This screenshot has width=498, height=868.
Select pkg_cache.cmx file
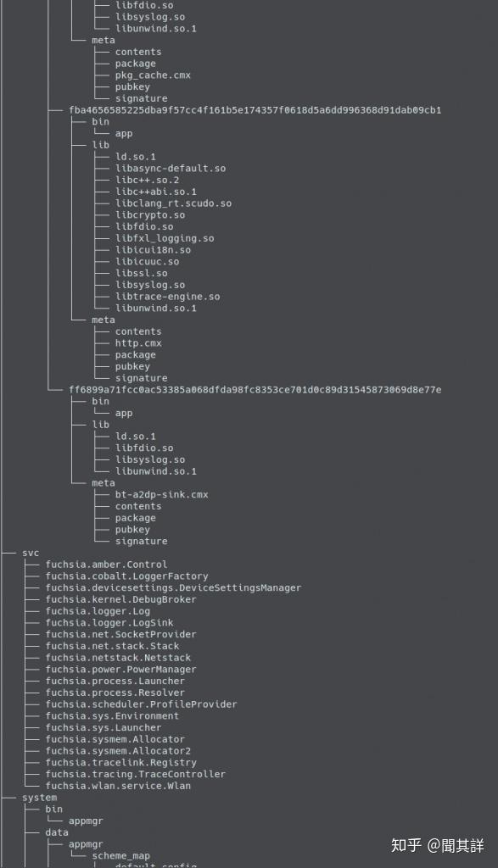click(153, 75)
